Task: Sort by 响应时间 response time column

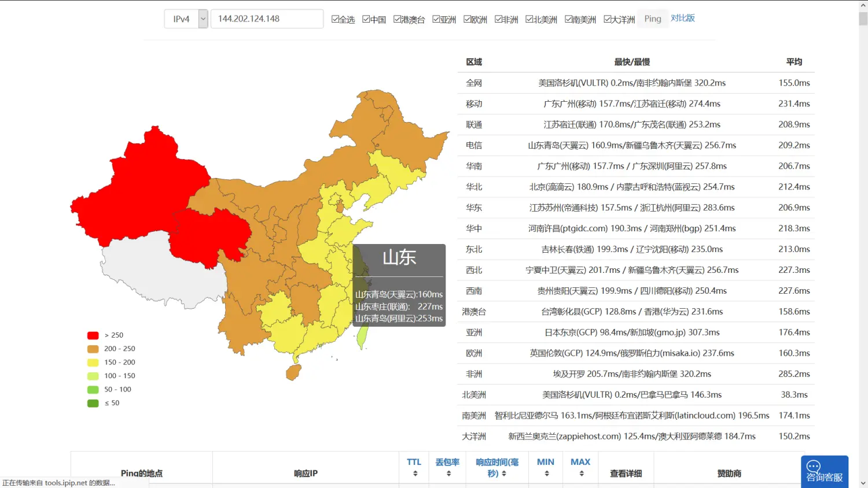Action: click(x=497, y=474)
